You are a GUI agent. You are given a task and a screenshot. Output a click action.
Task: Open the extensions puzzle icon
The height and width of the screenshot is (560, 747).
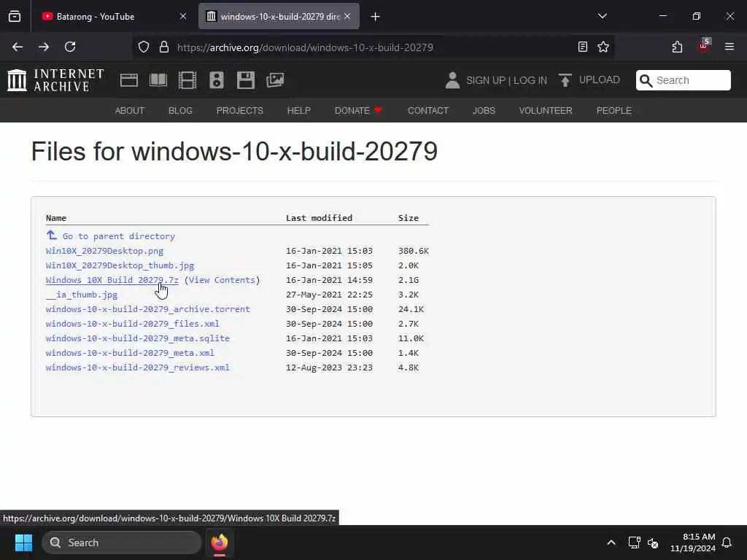677,47
